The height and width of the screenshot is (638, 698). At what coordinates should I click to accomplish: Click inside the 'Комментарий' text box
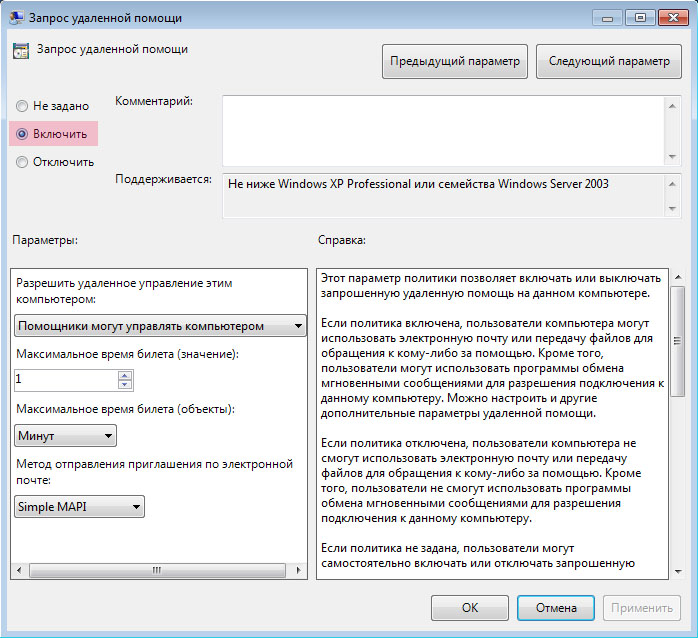click(443, 131)
